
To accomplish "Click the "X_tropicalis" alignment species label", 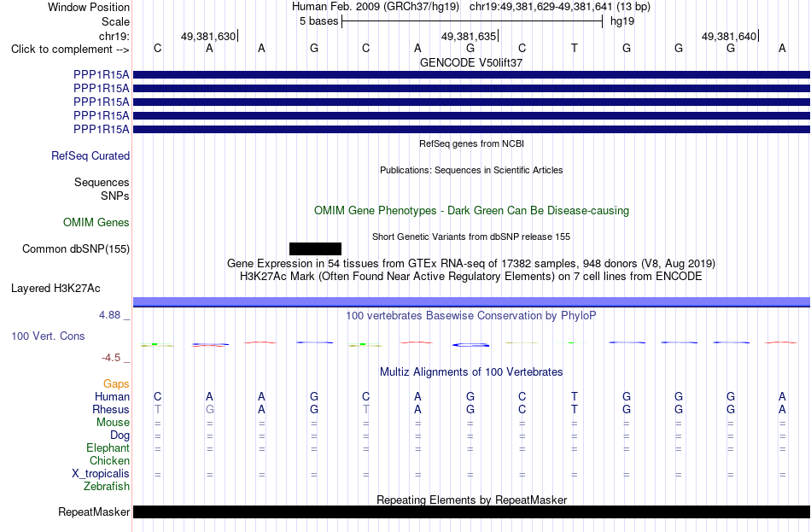I will (101, 474).
